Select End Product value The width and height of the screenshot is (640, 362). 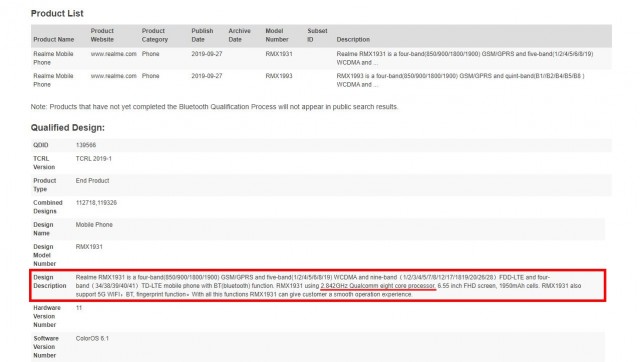click(92, 181)
